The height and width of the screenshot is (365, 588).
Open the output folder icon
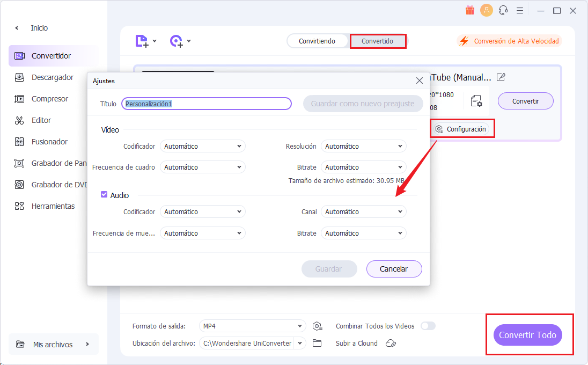point(317,344)
